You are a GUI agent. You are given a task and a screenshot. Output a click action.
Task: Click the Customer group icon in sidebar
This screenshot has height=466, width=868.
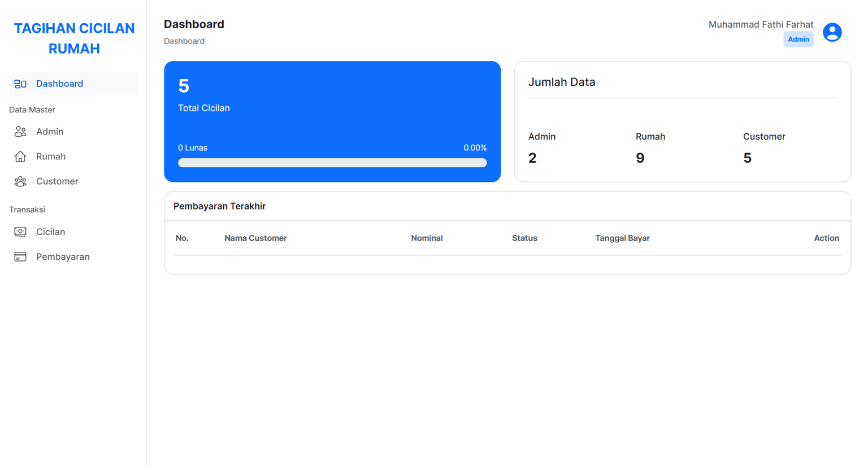20,181
